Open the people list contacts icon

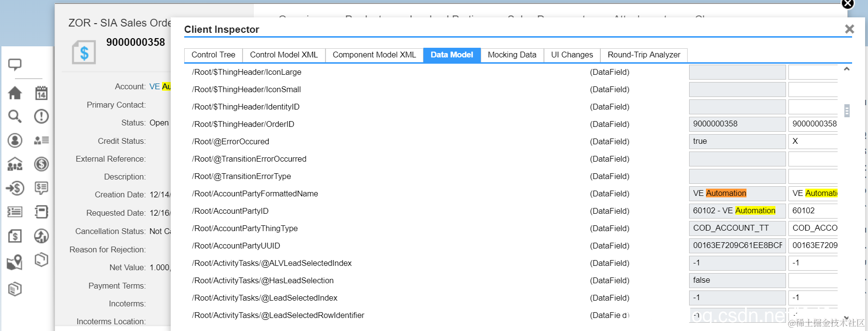pos(41,140)
